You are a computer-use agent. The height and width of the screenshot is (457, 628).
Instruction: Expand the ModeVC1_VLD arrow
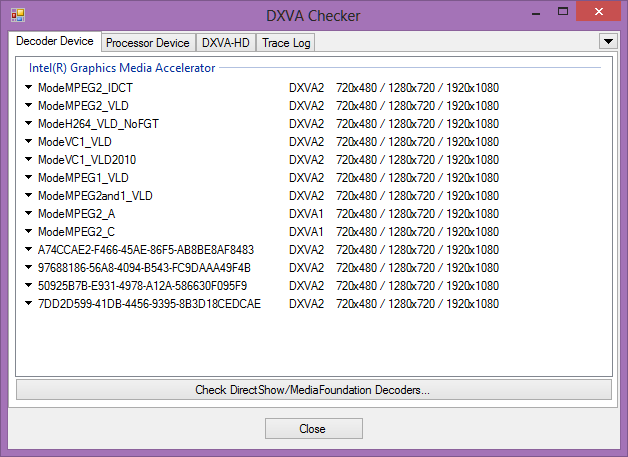click(29, 142)
